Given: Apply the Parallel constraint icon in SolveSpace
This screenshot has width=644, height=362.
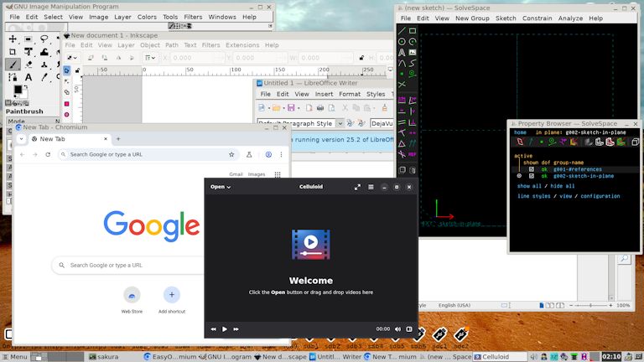Looking at the screenshot, I should [x=402, y=122].
